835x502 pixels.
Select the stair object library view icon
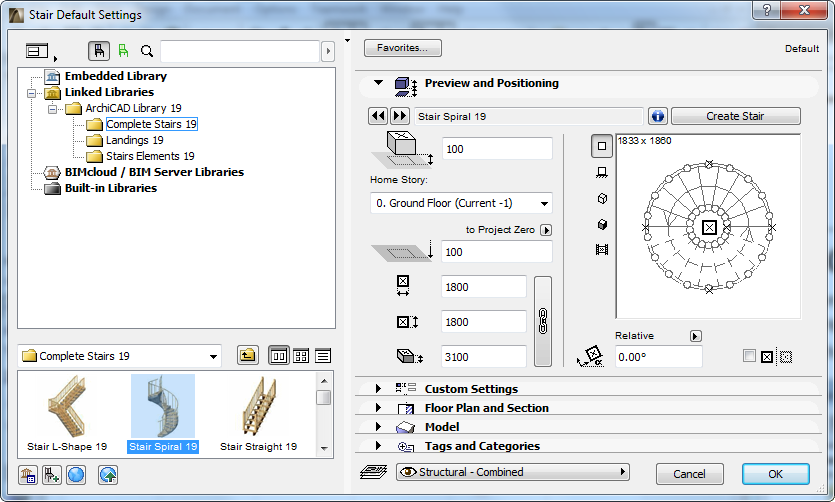point(99,51)
